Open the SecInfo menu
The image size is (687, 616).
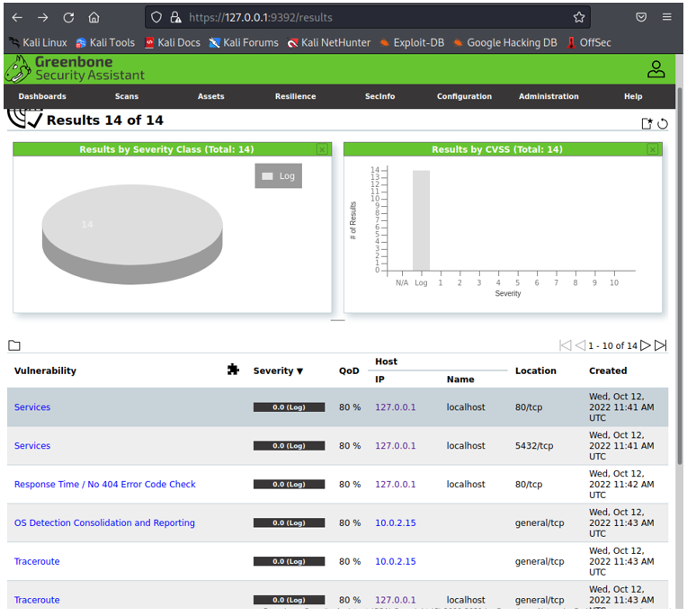pos(379,96)
